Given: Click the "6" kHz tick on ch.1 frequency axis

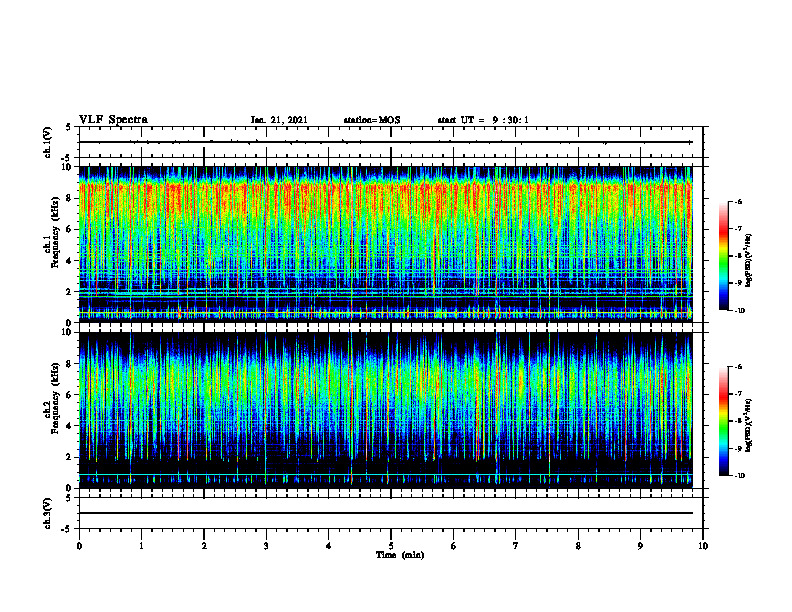Looking at the screenshot, I should click(x=69, y=229).
